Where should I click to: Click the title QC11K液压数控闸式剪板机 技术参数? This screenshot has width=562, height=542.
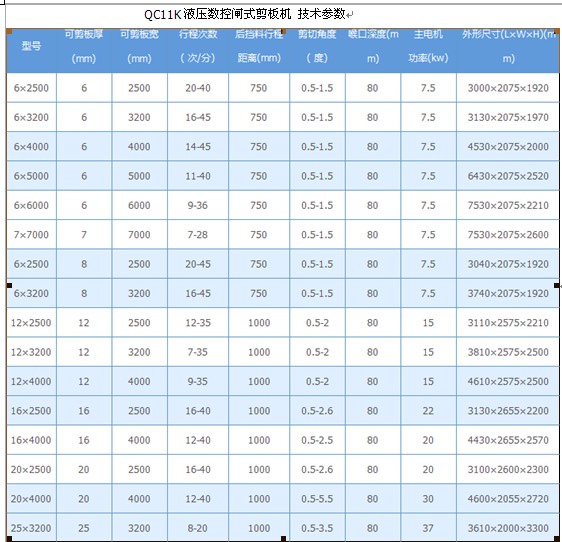click(244, 14)
